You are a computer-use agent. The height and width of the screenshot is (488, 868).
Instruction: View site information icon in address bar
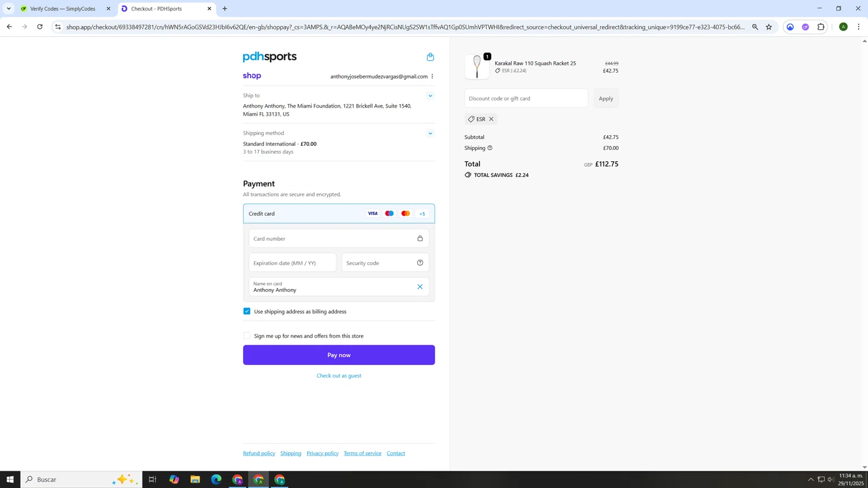coord(58,27)
